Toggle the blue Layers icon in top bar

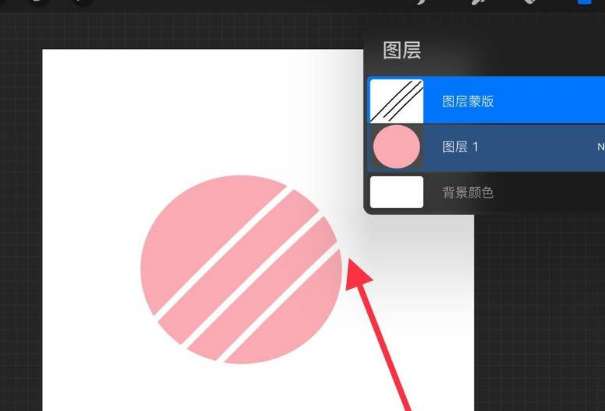pyautogui.click(x=584, y=2)
